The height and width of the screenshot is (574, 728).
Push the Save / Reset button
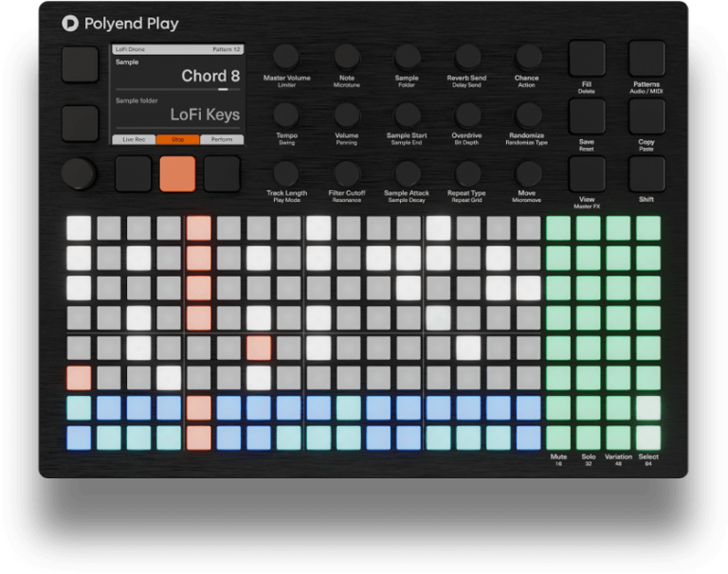click(x=587, y=116)
